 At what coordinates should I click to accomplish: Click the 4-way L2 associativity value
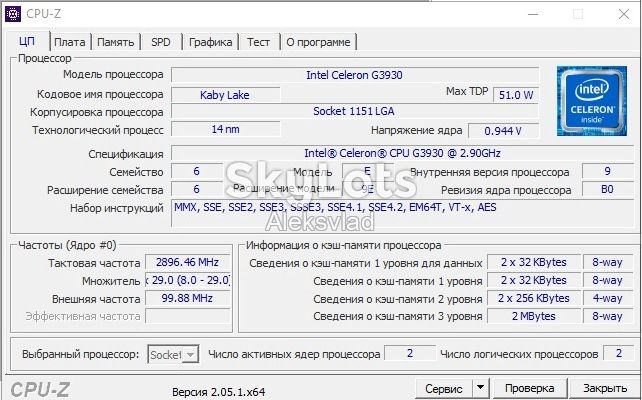coord(608,298)
